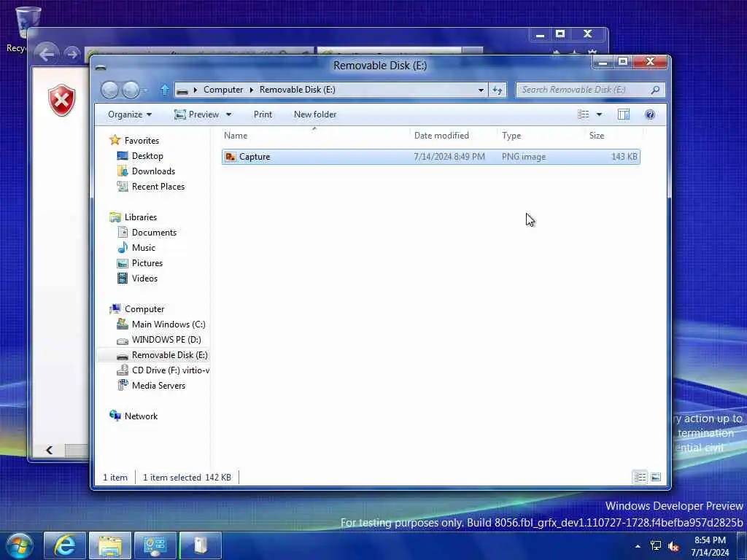Click the back arrow in background window
This screenshot has height=560, width=747.
(x=46, y=54)
